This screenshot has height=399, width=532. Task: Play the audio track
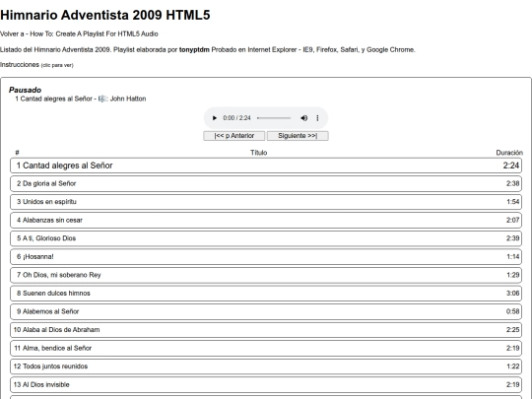[x=214, y=118]
